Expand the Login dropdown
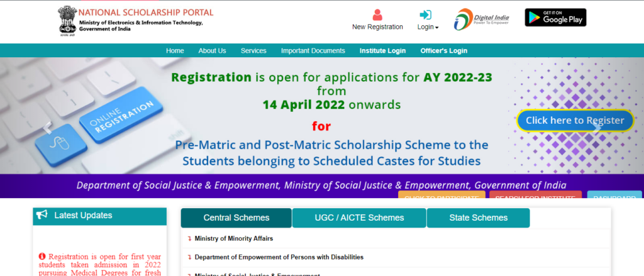 428,27
